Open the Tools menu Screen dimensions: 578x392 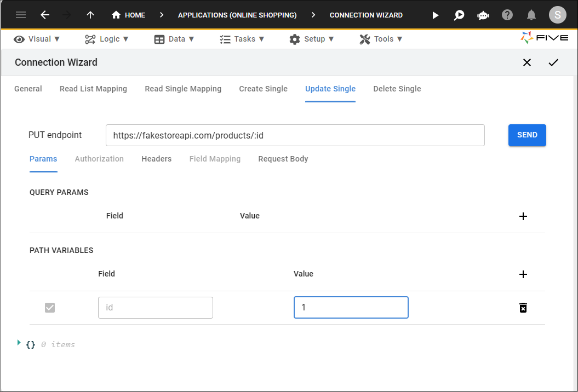click(381, 39)
